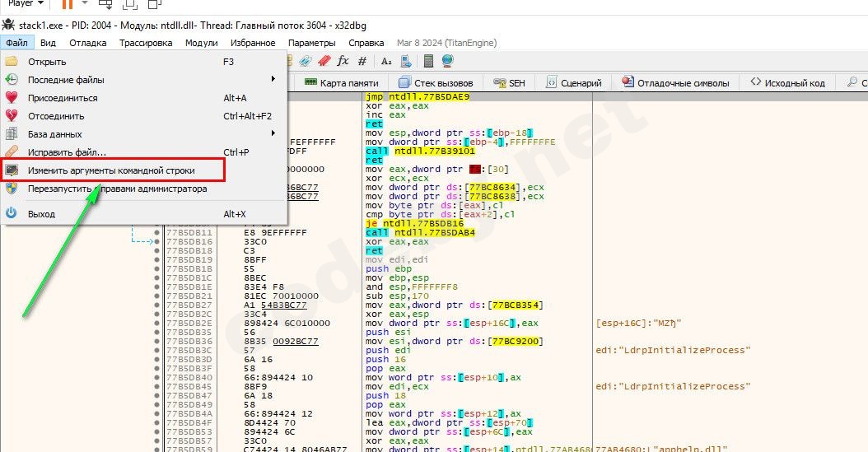Switch to the 'Стек вызовов' tab
The image size is (868, 452).
(x=436, y=83)
